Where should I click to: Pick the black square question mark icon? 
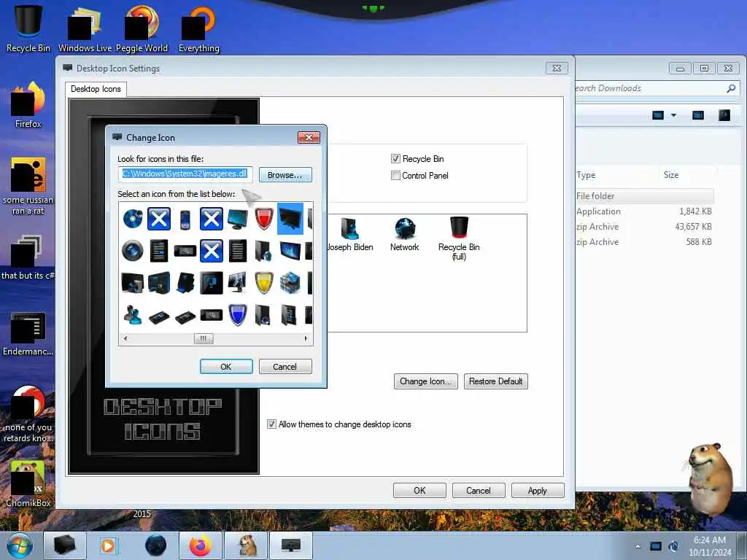(x=212, y=282)
